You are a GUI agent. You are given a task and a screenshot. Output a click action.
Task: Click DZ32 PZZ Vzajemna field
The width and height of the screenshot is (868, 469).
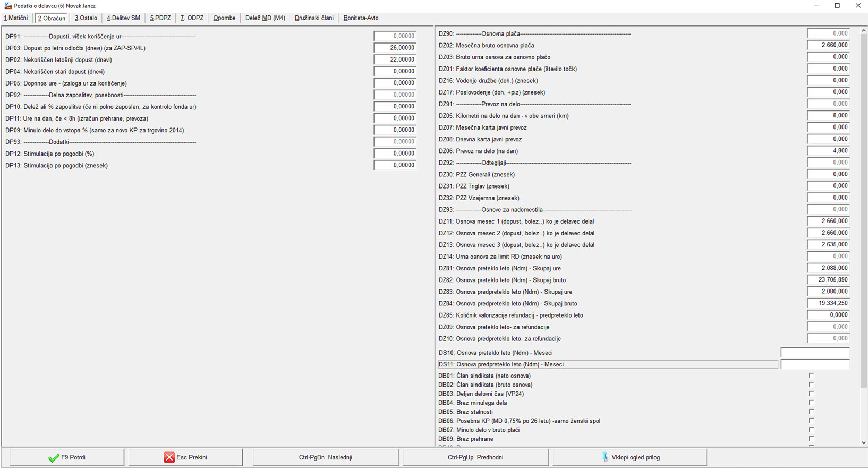click(828, 197)
